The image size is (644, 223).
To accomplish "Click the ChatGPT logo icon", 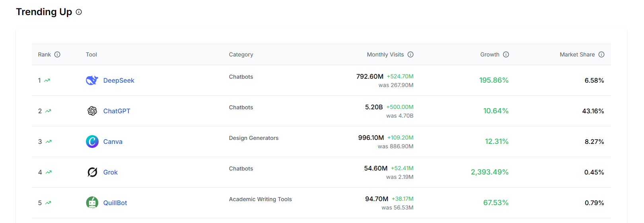I will click(92, 111).
